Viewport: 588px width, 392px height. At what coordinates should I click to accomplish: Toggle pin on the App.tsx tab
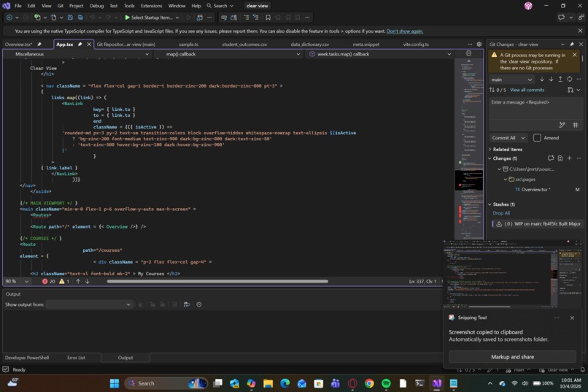tap(80, 45)
